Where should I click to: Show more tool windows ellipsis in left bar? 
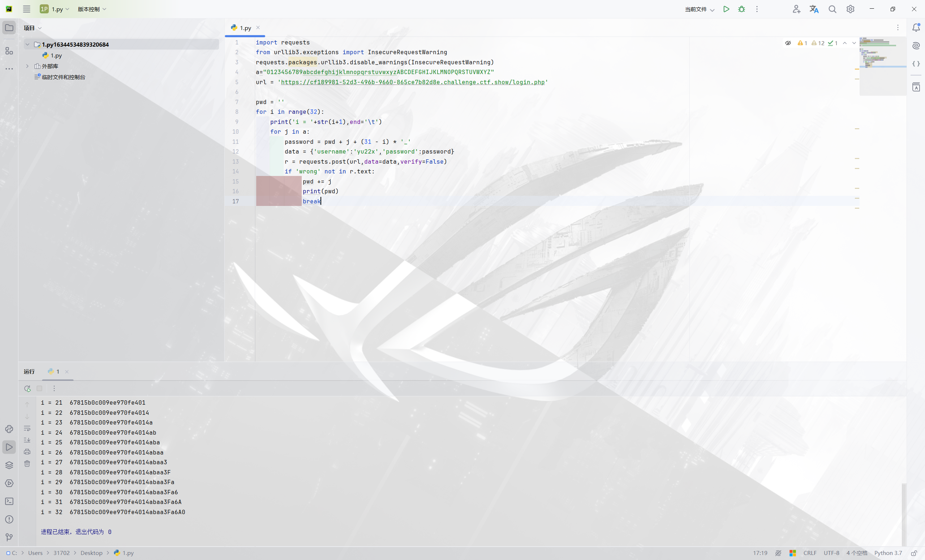tap(9, 69)
